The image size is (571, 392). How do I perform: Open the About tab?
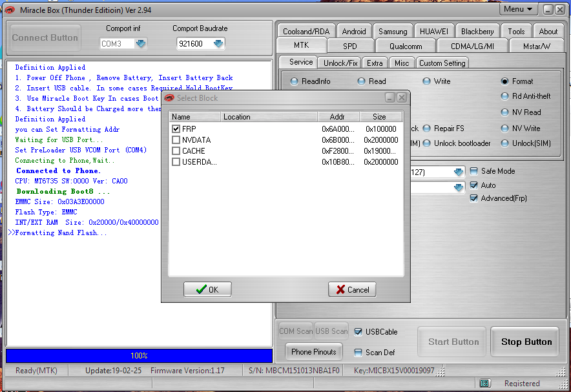tap(548, 31)
